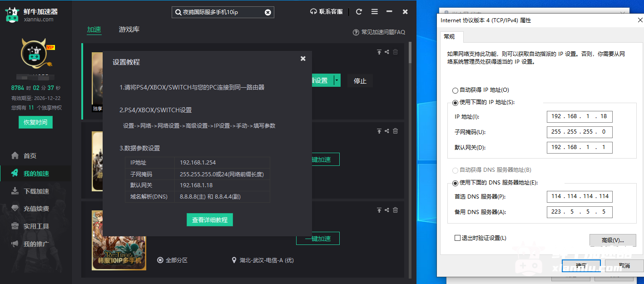The image size is (644, 284).
Task: Open the hamburger menu icon
Action: [x=374, y=12]
